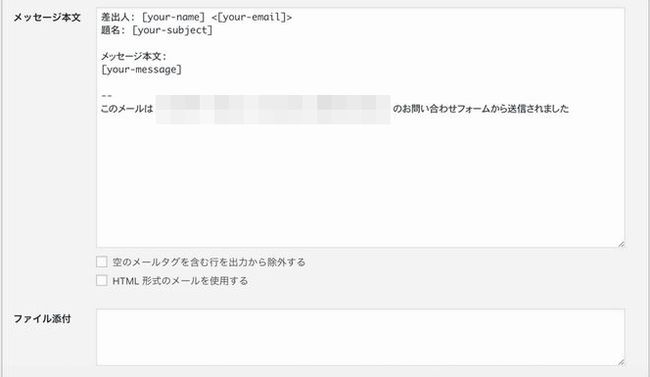
Task: Enable the HTML 形式のメールを使用する checkbox
Action: click(102, 280)
